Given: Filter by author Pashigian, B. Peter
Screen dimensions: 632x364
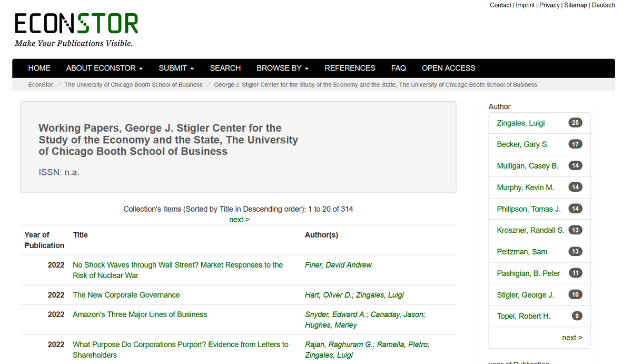Looking at the screenshot, I should [528, 273].
